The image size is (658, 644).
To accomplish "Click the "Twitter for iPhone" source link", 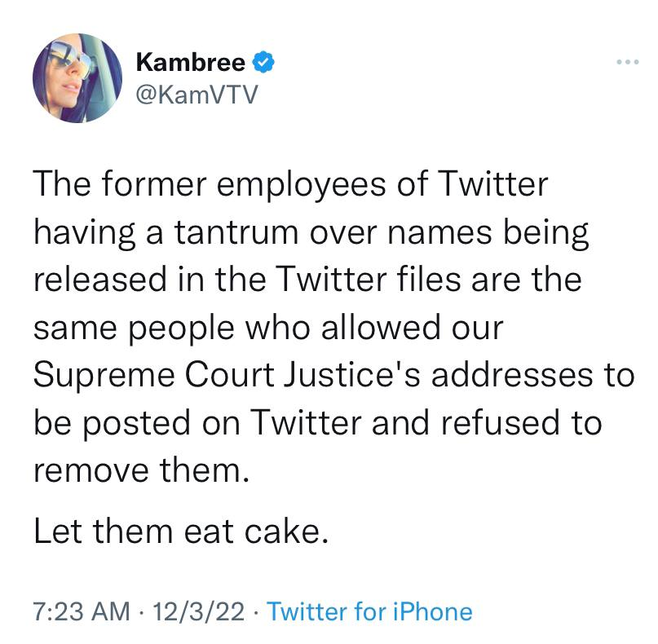I will click(369, 611).
